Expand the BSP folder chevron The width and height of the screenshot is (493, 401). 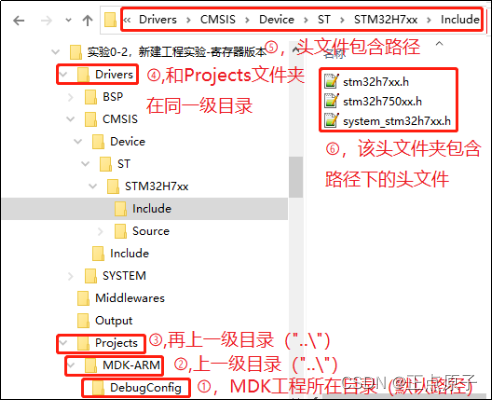point(70,97)
